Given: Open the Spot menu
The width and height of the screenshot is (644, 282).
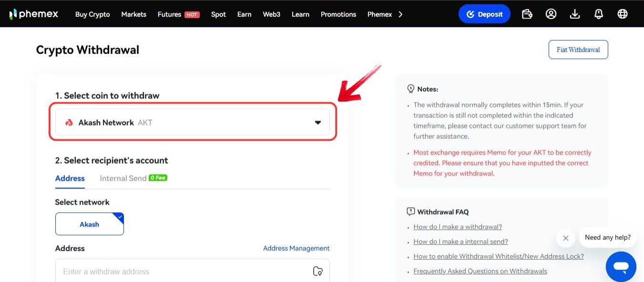Looking at the screenshot, I should 218,14.
